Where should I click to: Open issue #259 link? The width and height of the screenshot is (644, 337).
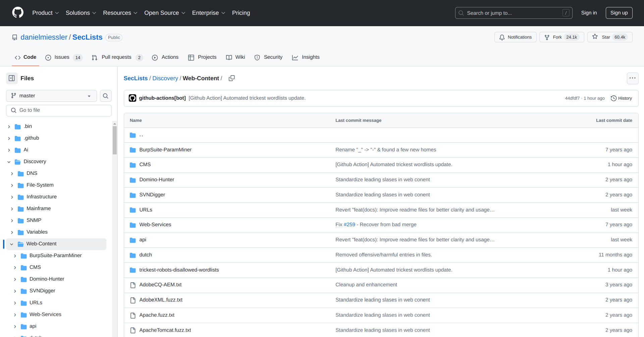pyautogui.click(x=349, y=225)
